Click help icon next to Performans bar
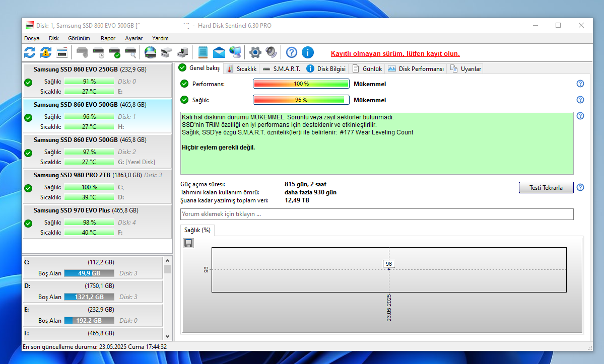604x364 pixels. click(x=580, y=84)
